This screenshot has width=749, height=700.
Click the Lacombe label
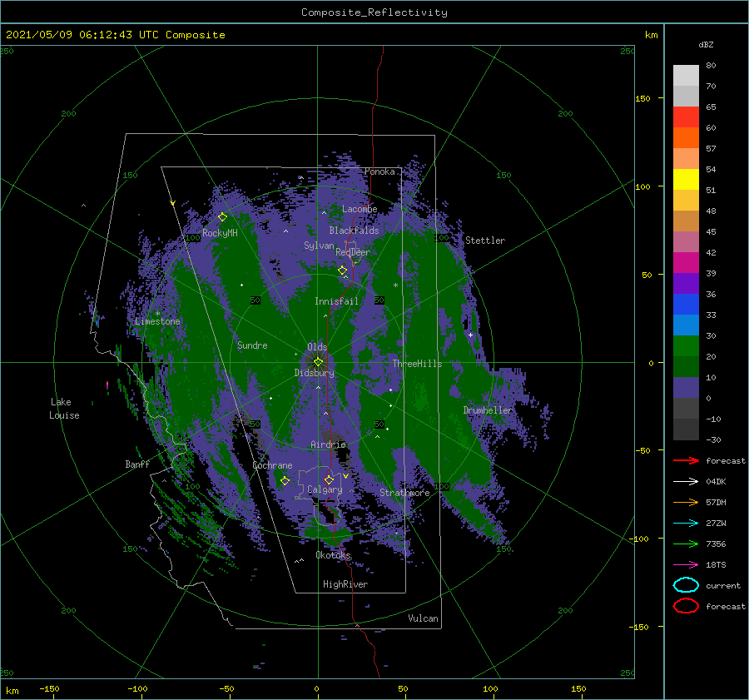pyautogui.click(x=360, y=209)
